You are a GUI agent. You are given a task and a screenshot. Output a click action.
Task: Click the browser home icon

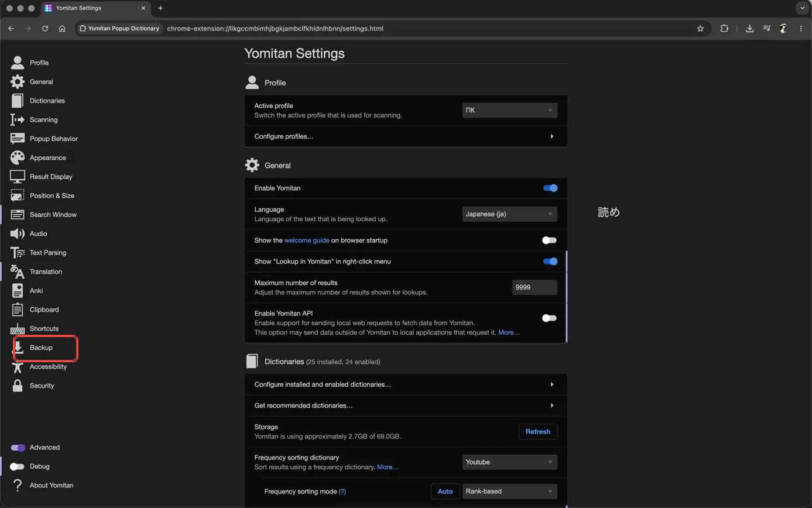(x=62, y=28)
